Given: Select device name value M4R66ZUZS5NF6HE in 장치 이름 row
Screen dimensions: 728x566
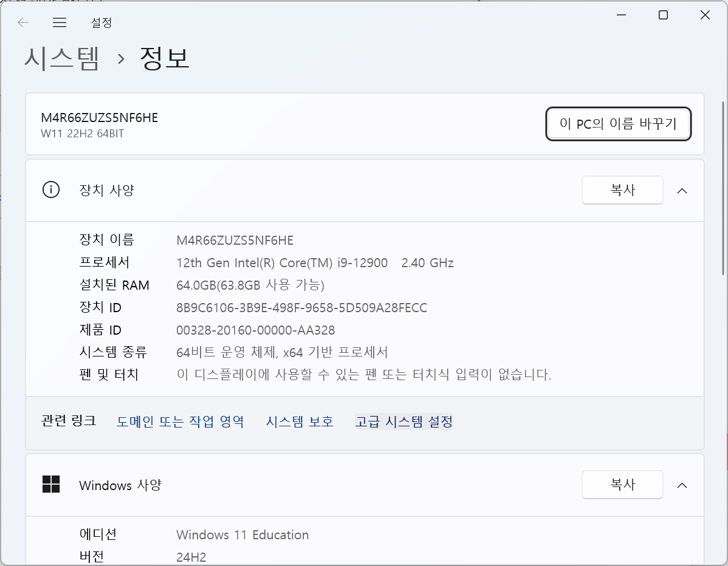Looking at the screenshot, I should click(x=235, y=240).
